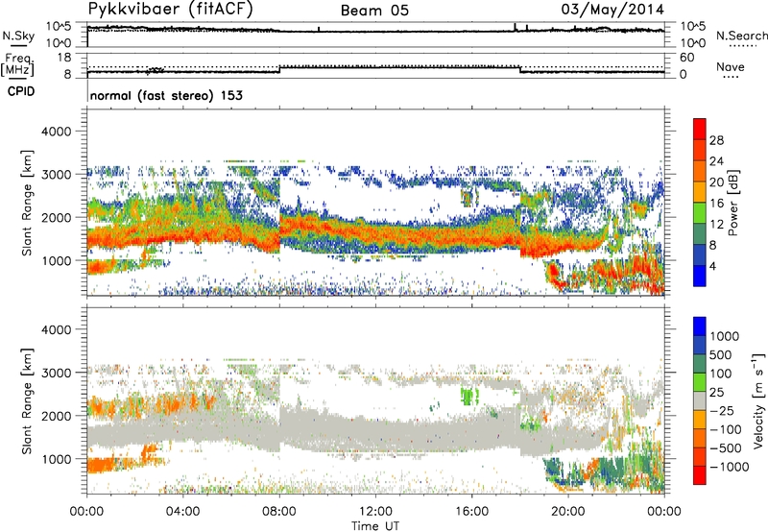Click orange velocity patch near 1000 km at 00:00

103,464
